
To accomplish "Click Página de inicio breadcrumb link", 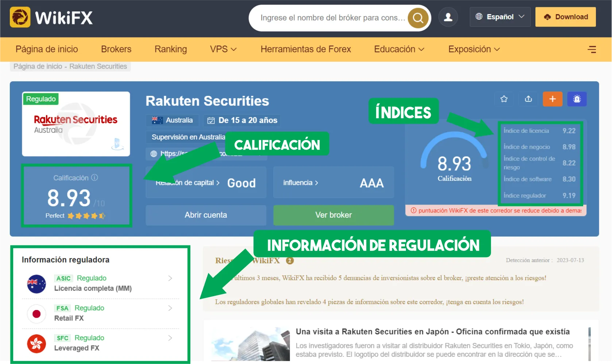I will tap(38, 66).
